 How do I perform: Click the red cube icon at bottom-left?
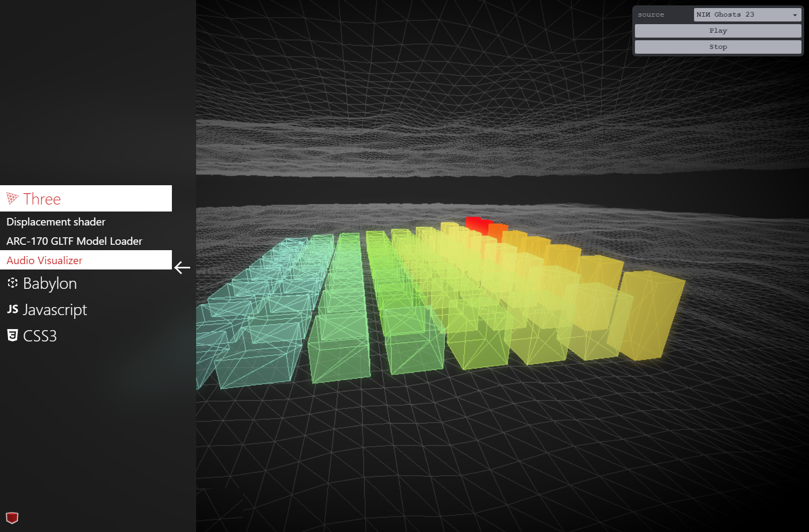12,518
